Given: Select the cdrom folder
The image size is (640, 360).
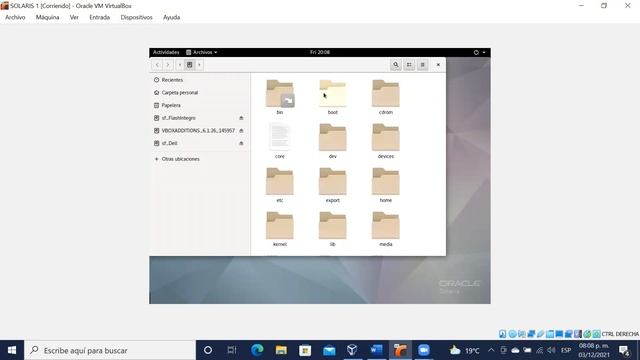Looking at the screenshot, I should [x=386, y=97].
